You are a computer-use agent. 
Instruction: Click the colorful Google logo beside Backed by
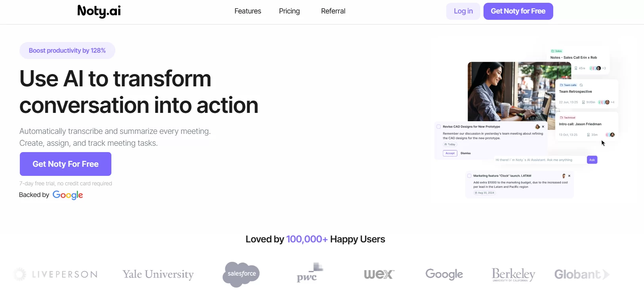point(68,195)
